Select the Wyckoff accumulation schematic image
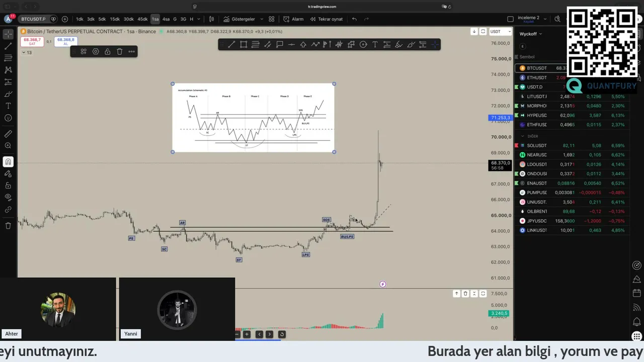Viewport: 644px width, 362px height. click(x=254, y=118)
